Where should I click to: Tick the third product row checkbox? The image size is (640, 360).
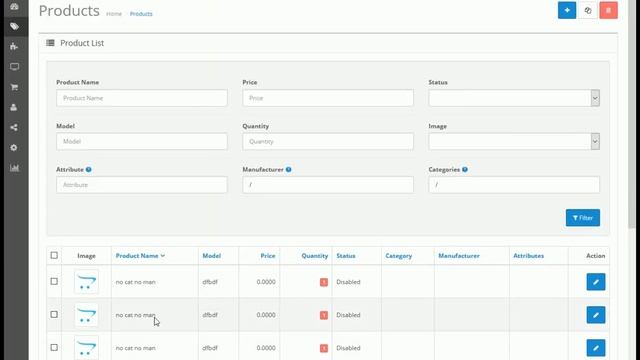pos(54,347)
